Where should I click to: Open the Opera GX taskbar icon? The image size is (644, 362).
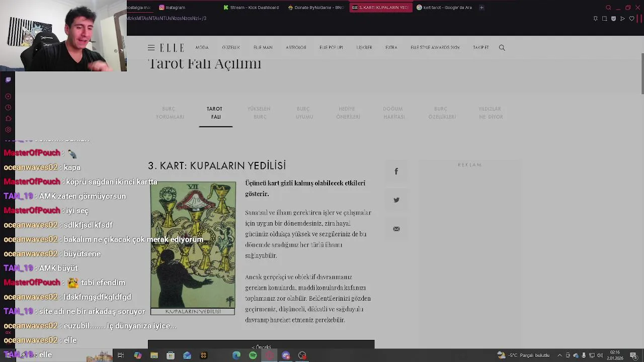coord(270,355)
